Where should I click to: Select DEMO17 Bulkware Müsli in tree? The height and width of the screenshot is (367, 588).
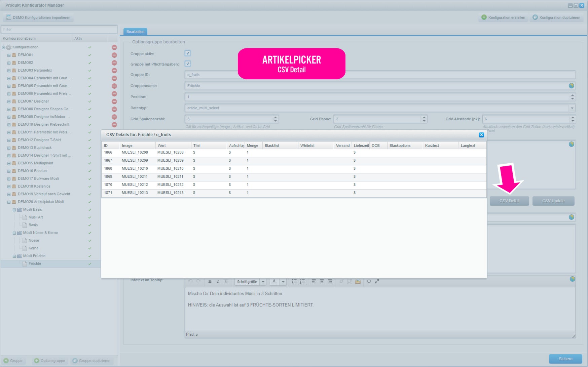[x=38, y=179]
